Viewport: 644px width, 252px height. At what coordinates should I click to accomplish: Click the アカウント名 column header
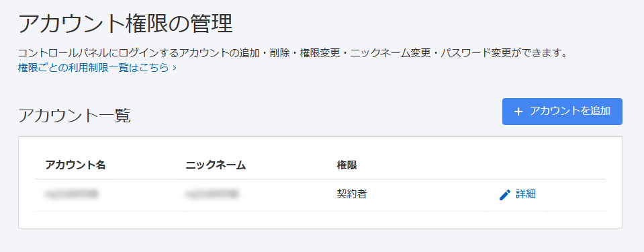(76, 165)
